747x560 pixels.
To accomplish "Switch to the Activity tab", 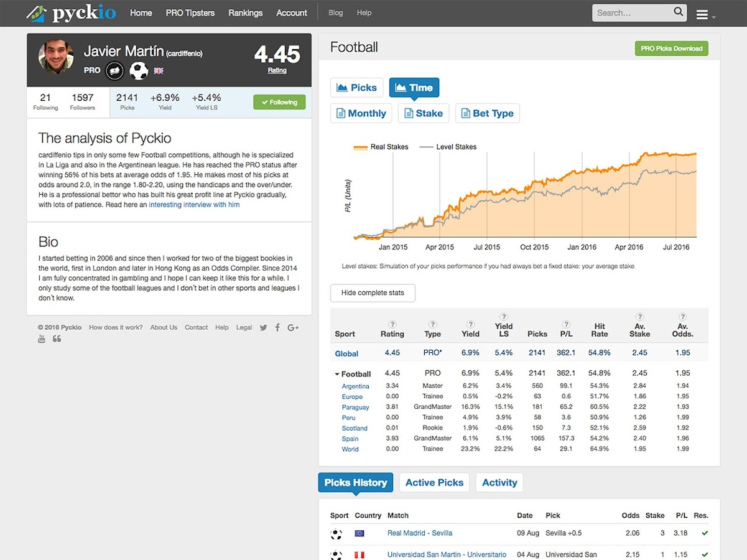I will [499, 482].
